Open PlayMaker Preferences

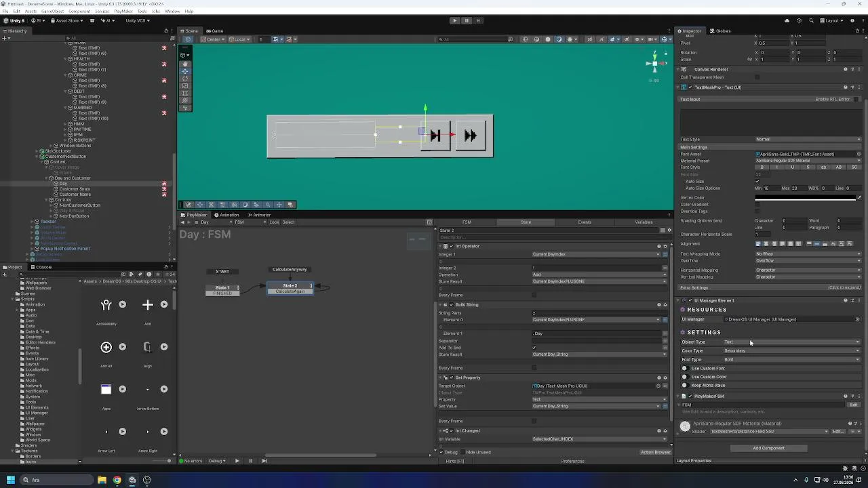click(x=572, y=461)
